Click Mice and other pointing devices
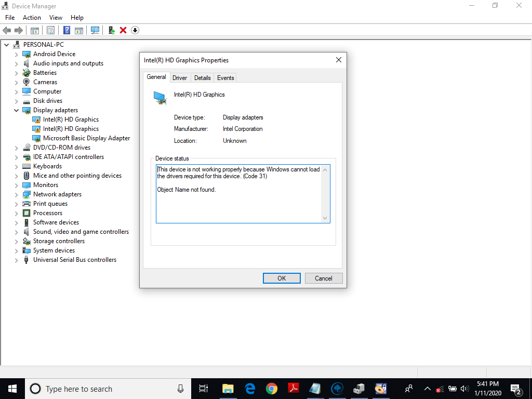This screenshot has height=399, width=532. pos(77,176)
